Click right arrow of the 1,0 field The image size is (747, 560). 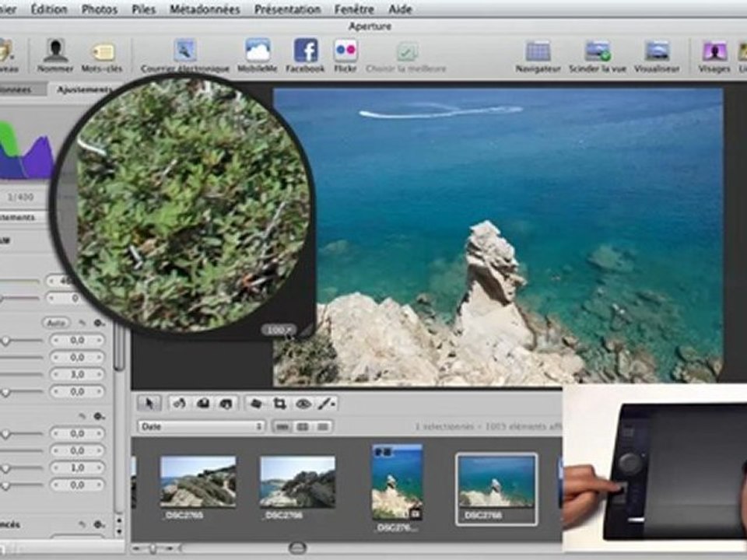(x=100, y=467)
